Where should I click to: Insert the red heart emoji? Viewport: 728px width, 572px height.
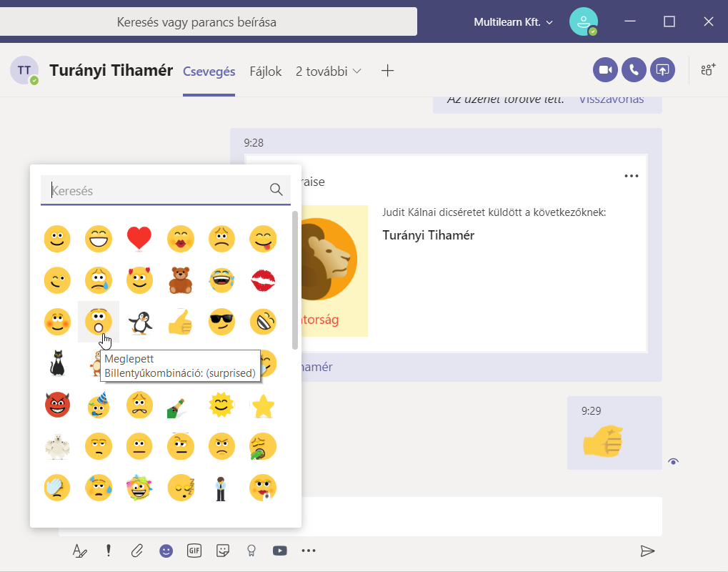point(139,239)
